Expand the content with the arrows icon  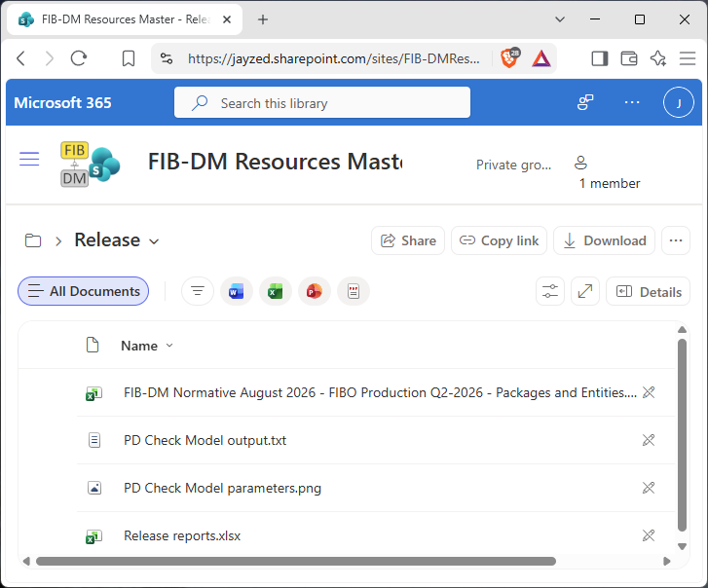point(585,291)
